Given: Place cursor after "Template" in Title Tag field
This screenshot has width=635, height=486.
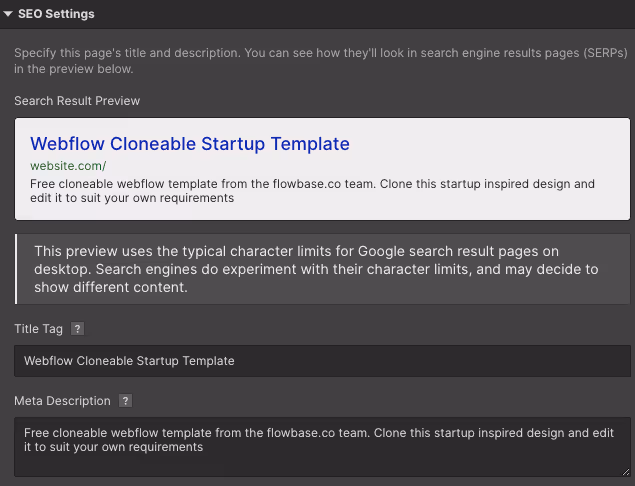Looking at the screenshot, I should click(x=236, y=361).
